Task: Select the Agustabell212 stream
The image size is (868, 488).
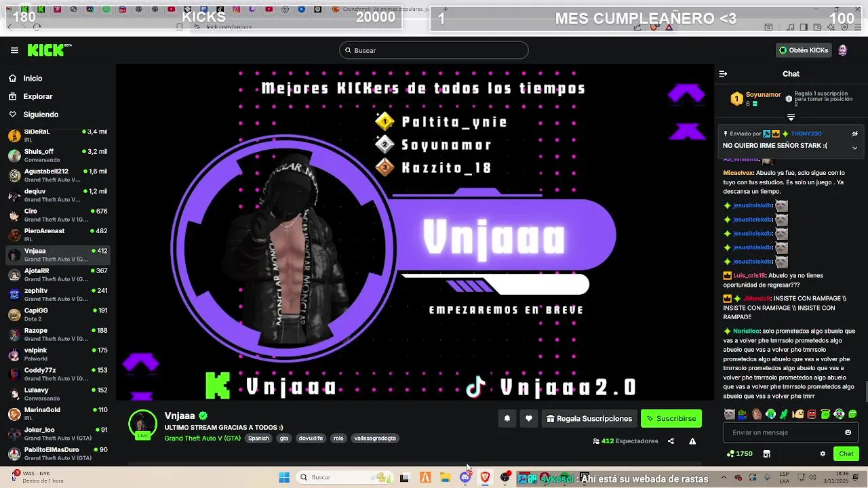Action: tap(58, 176)
